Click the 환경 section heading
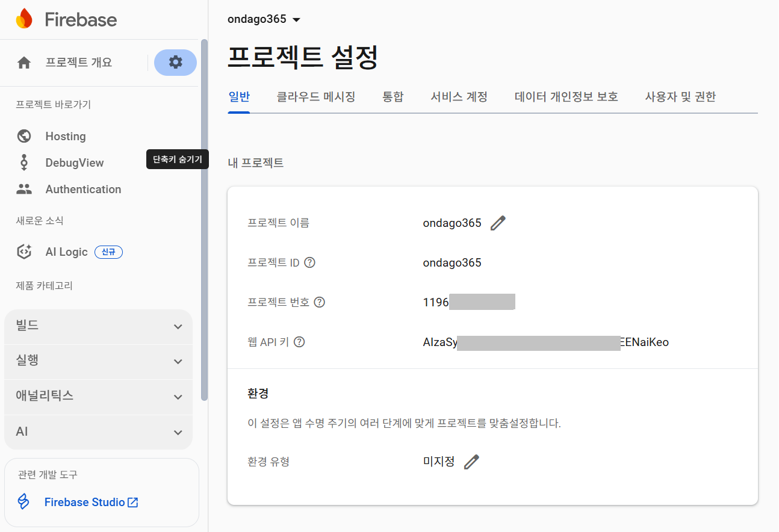Image resolution: width=779 pixels, height=532 pixels. (258, 394)
